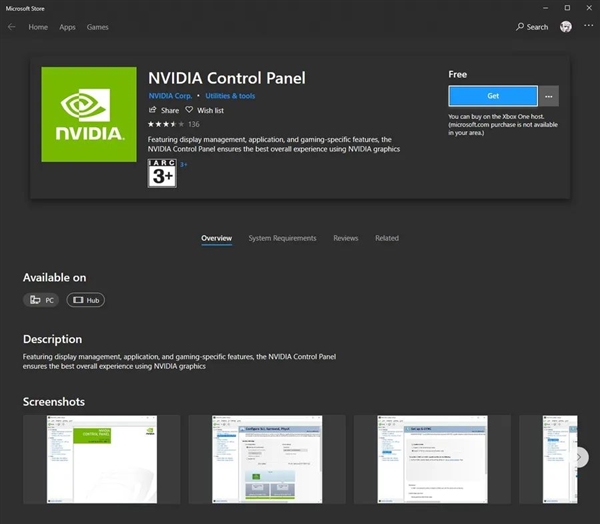The height and width of the screenshot is (524, 600).
Task: Open more options next to Get
Action: pyautogui.click(x=549, y=96)
